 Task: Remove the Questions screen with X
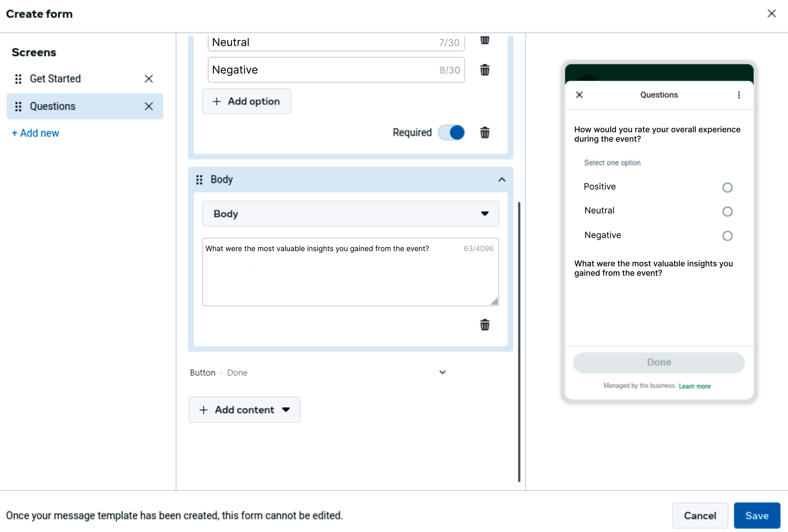149,106
